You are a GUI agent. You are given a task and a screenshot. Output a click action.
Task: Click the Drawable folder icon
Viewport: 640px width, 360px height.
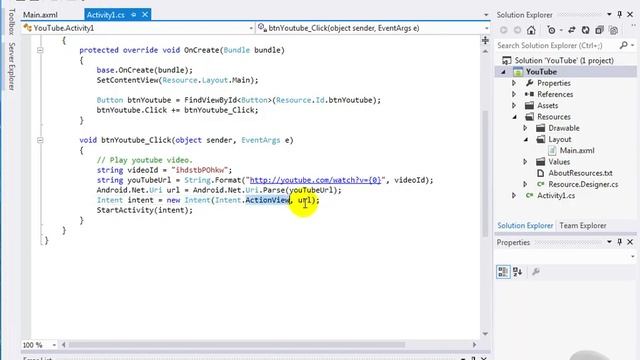[540, 128]
